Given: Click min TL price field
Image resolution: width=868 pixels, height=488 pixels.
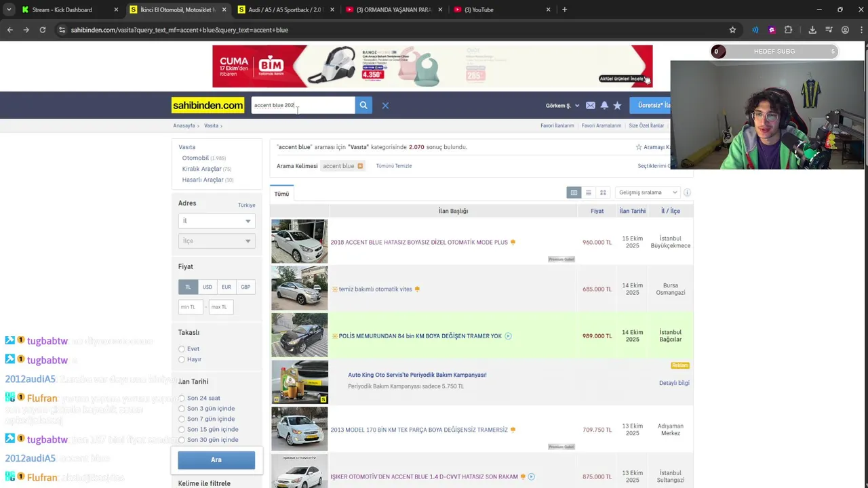Looking at the screenshot, I should [x=191, y=307].
